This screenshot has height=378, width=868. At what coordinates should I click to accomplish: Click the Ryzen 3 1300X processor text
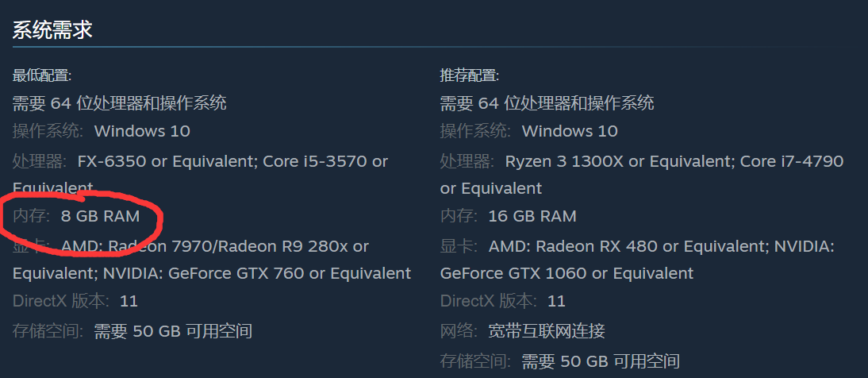point(565,161)
